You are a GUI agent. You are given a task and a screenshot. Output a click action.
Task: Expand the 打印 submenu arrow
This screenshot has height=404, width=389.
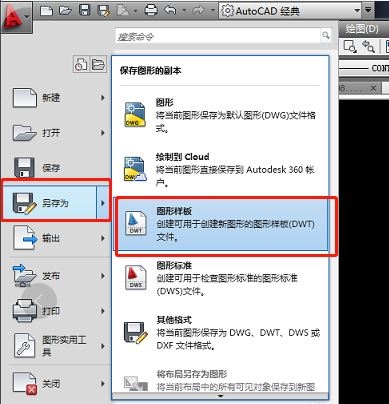pyautogui.click(x=103, y=311)
